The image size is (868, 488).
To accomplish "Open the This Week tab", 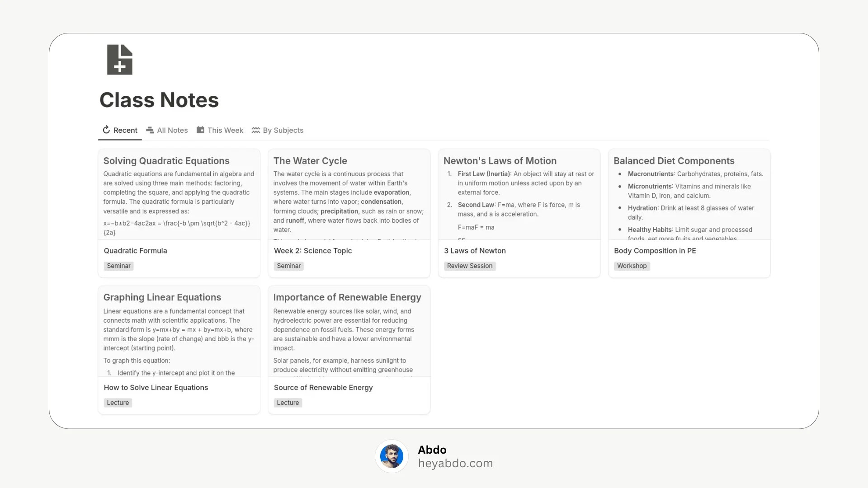I will [x=220, y=130].
